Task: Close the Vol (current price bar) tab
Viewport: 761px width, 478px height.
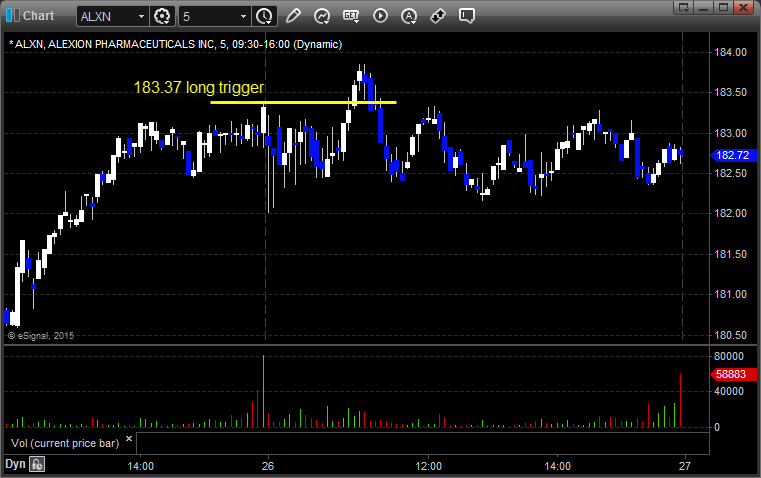Action: tap(128, 439)
